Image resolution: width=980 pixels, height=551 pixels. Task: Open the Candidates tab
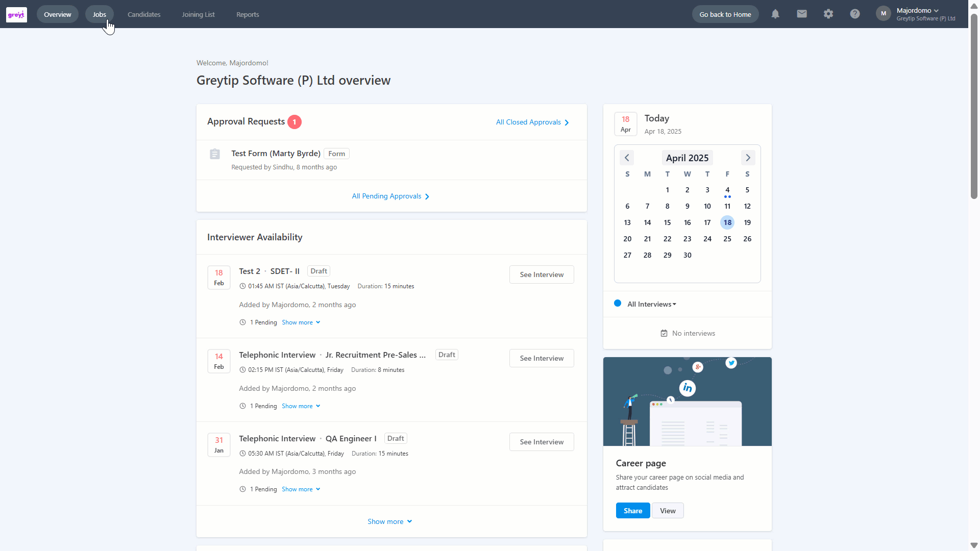pyautogui.click(x=144, y=14)
